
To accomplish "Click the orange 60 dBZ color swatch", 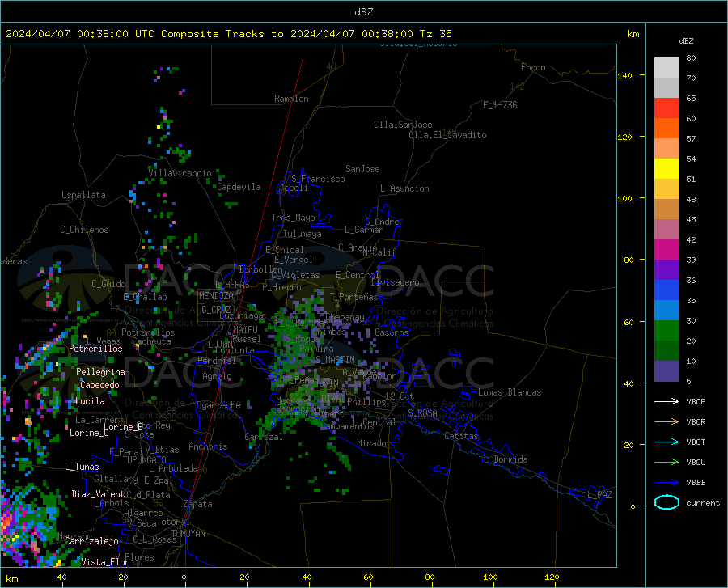I will click(667, 129).
